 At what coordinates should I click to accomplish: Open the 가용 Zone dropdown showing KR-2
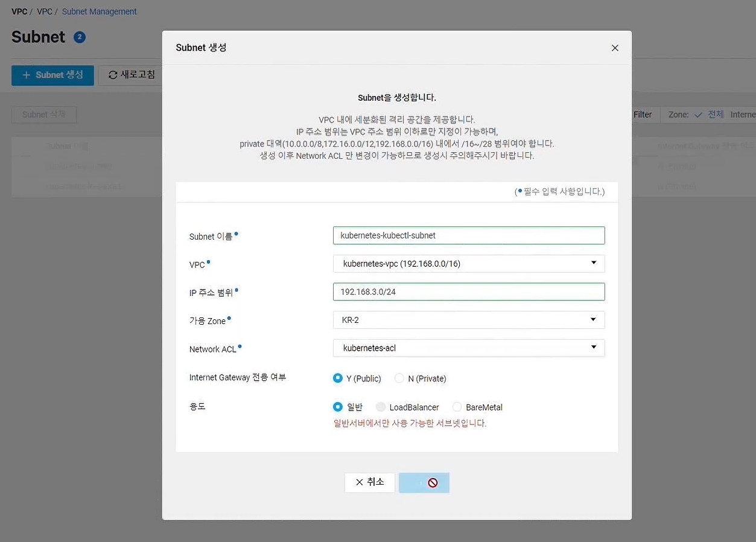[x=469, y=320]
